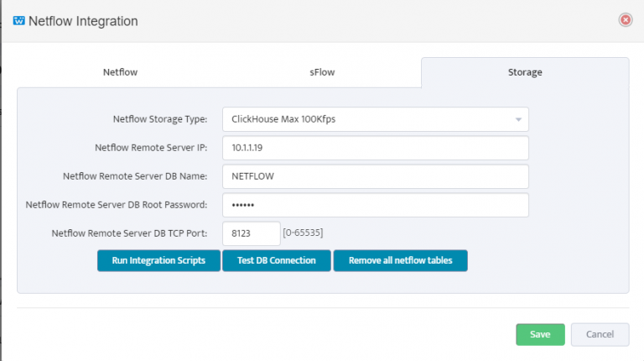Screen dimensions: 644x361
Task: Cancel the Netflow Integration changes
Action: (600, 334)
